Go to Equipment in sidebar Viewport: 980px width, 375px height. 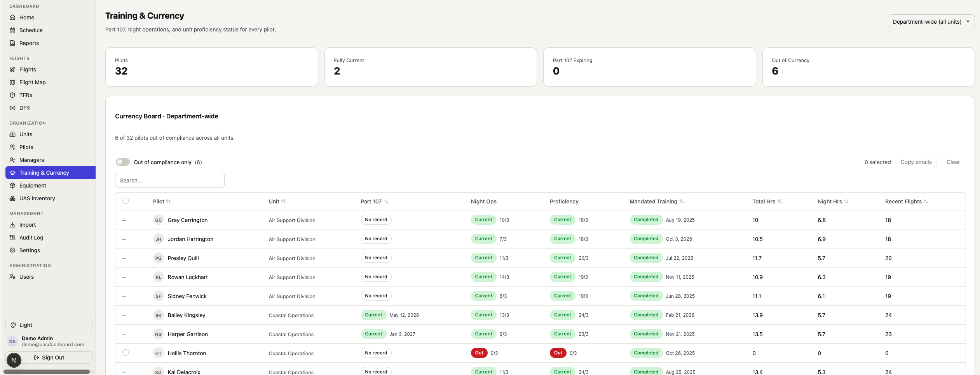tap(51, 186)
